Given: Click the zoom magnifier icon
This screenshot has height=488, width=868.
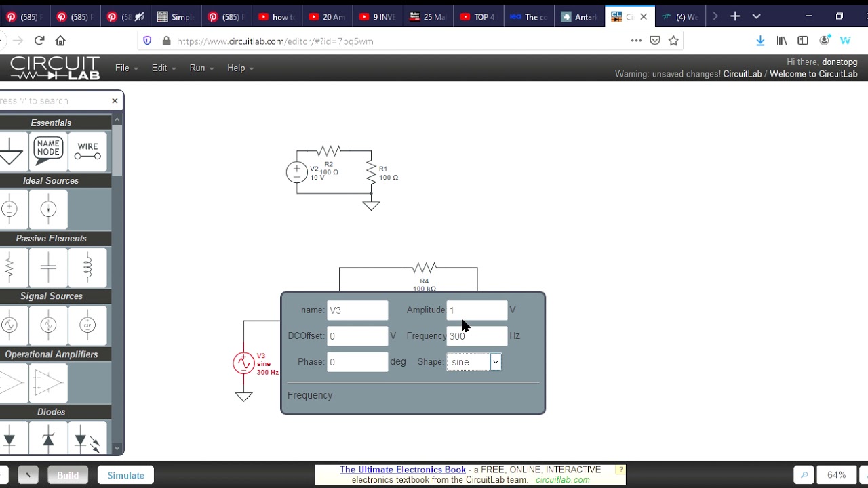Looking at the screenshot, I should [x=804, y=475].
